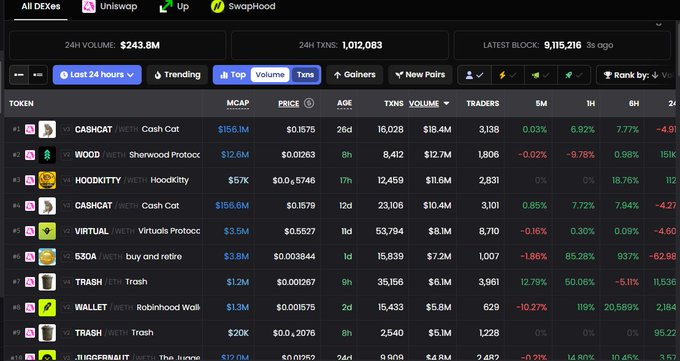This screenshot has height=361, width=680.
Task: Toggle the megaphone ads filter
Action: 540,75
